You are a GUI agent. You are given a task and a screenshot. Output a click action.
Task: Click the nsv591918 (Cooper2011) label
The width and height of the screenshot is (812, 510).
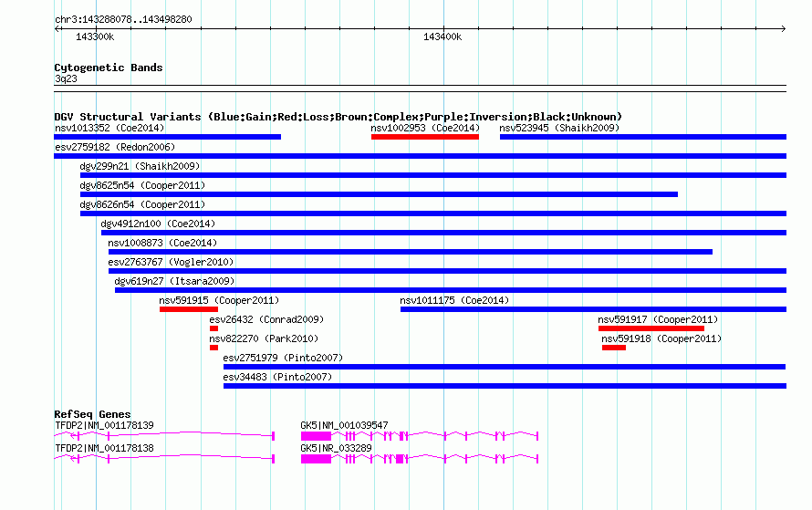pos(661,338)
